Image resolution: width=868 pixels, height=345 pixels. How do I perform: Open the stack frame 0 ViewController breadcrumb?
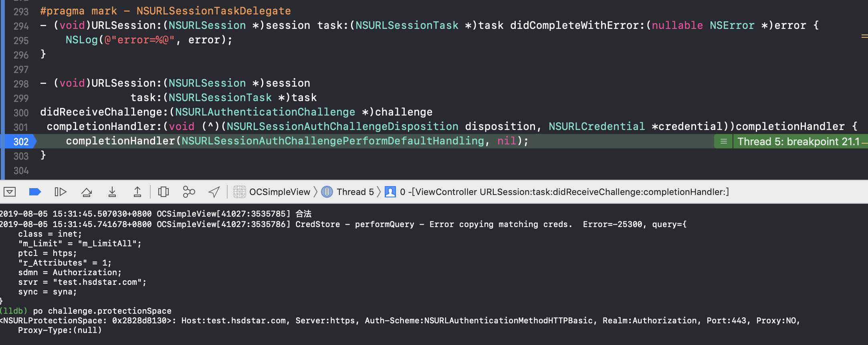tap(557, 192)
